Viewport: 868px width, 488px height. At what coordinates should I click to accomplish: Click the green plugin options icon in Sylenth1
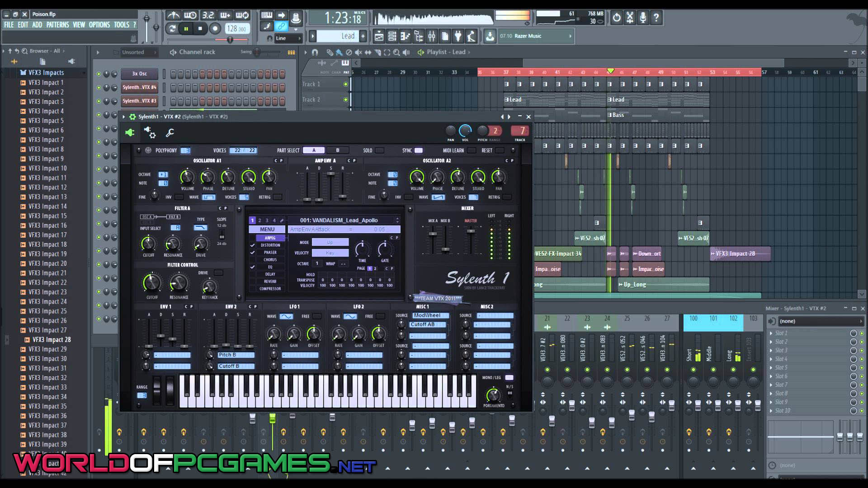pyautogui.click(x=130, y=132)
